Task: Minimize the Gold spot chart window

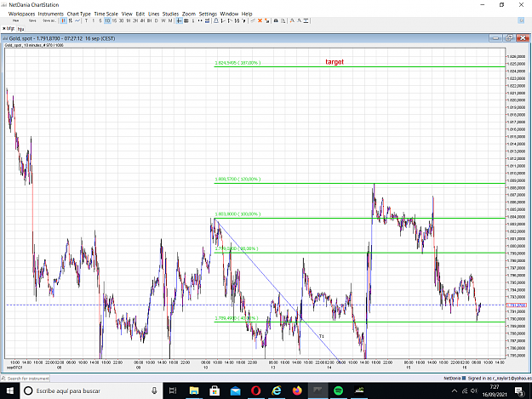Action: pos(495,38)
